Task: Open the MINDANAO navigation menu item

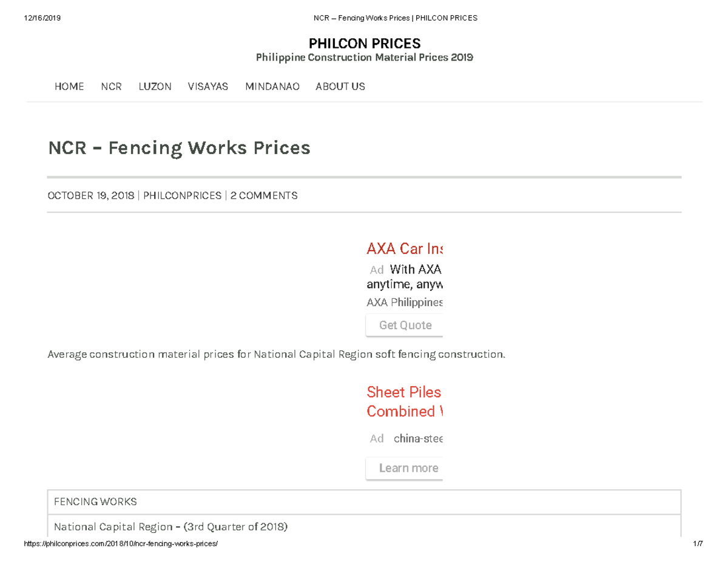Action: click(272, 87)
